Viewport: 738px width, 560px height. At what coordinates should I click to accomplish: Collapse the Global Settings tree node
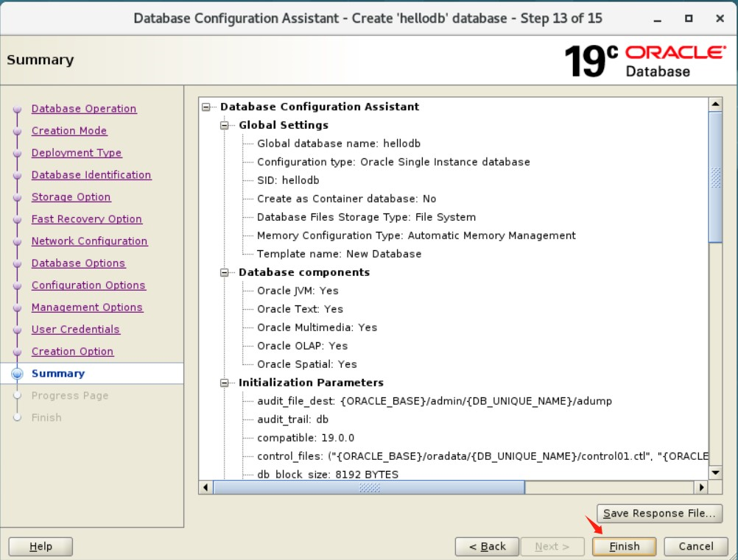(225, 126)
